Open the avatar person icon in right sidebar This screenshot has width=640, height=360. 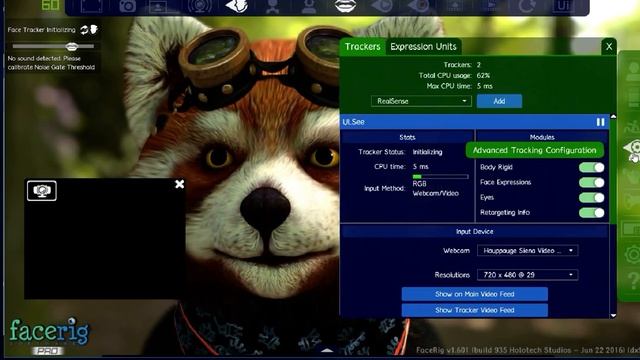click(x=632, y=71)
